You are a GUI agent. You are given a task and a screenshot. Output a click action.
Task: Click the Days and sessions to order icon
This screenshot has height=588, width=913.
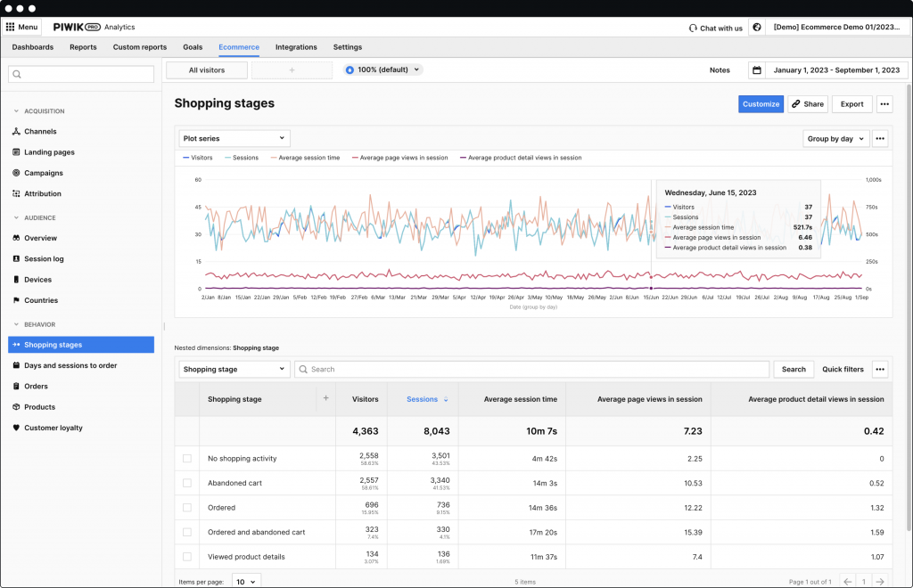coord(16,365)
